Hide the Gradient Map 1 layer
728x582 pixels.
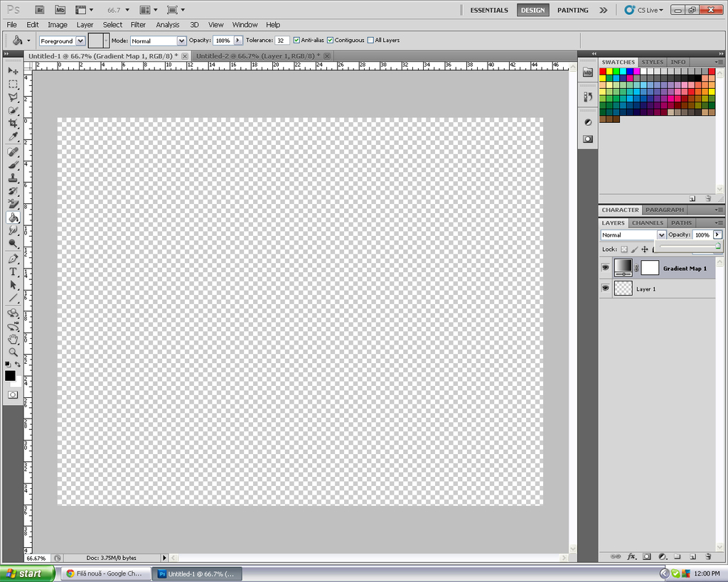tap(605, 268)
